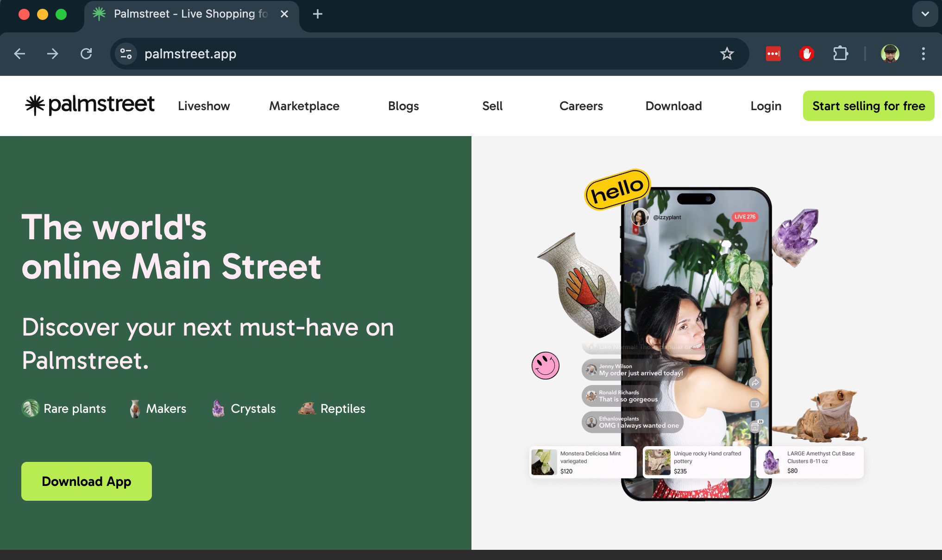
Task: Expand the tab search dropdown arrow
Action: click(925, 14)
